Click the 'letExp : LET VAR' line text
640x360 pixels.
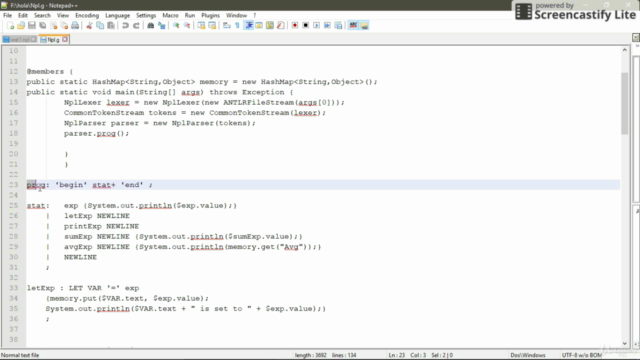pyautogui.click(x=83, y=288)
